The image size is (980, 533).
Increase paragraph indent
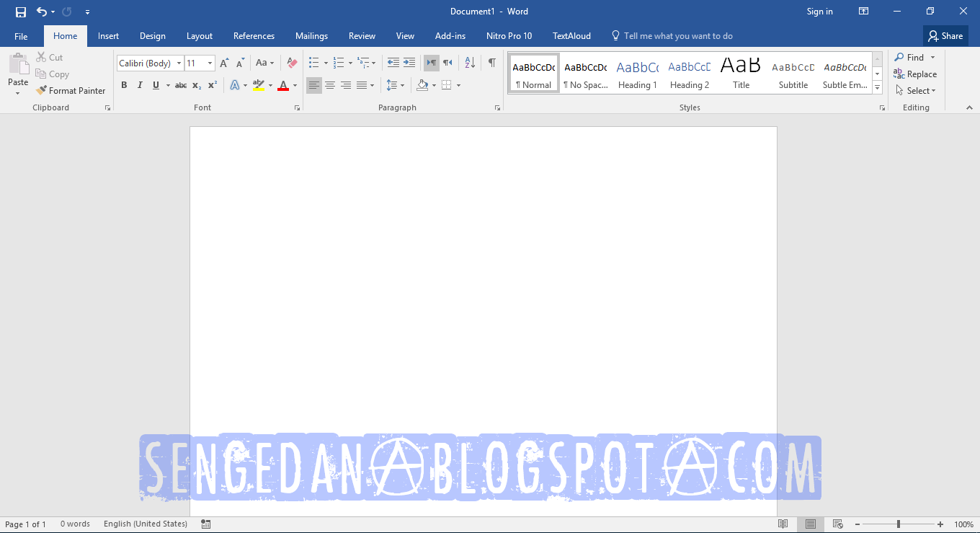point(409,63)
